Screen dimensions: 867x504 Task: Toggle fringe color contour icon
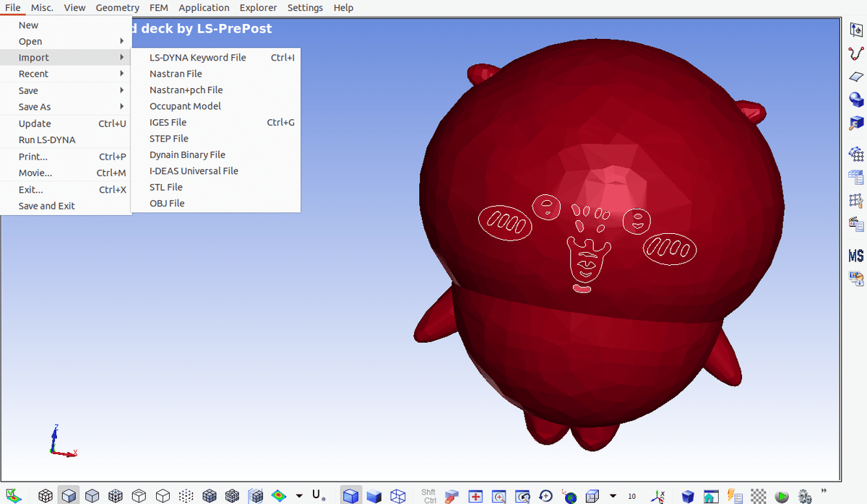click(279, 495)
